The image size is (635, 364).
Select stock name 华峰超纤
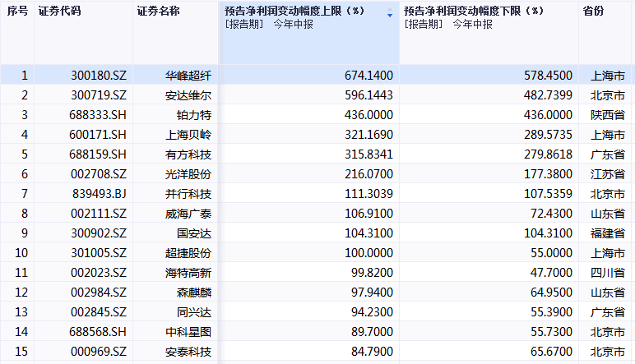pyautogui.click(x=188, y=76)
